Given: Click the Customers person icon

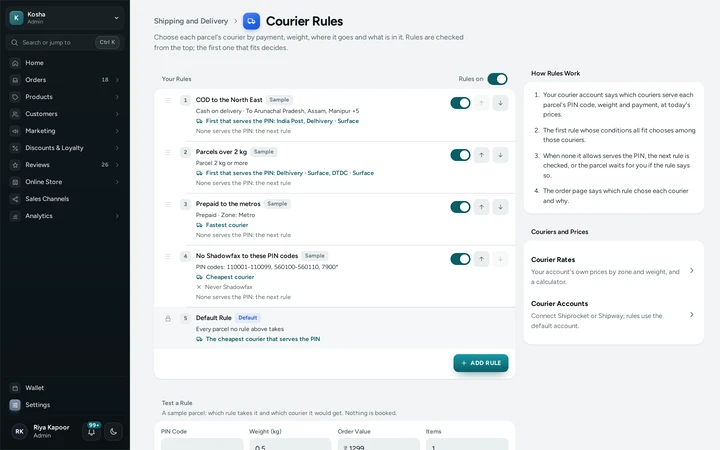Looking at the screenshot, I should (x=15, y=114).
